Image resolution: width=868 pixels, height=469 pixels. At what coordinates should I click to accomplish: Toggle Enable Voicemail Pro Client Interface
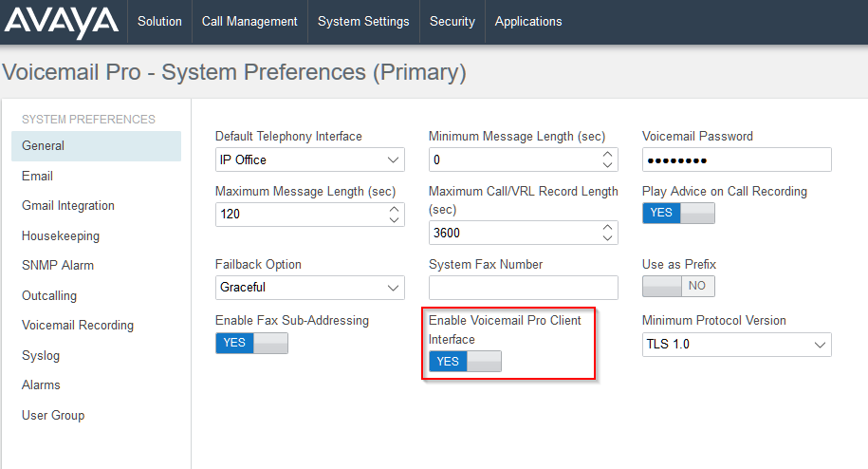pos(465,362)
